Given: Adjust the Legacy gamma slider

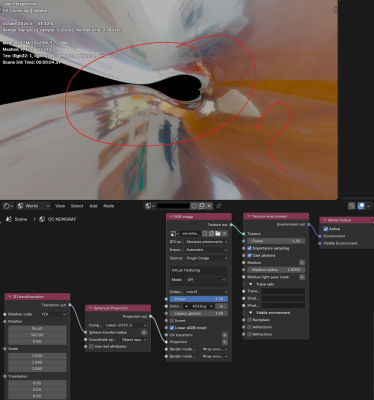Looking at the screenshot, I should point(199,313).
